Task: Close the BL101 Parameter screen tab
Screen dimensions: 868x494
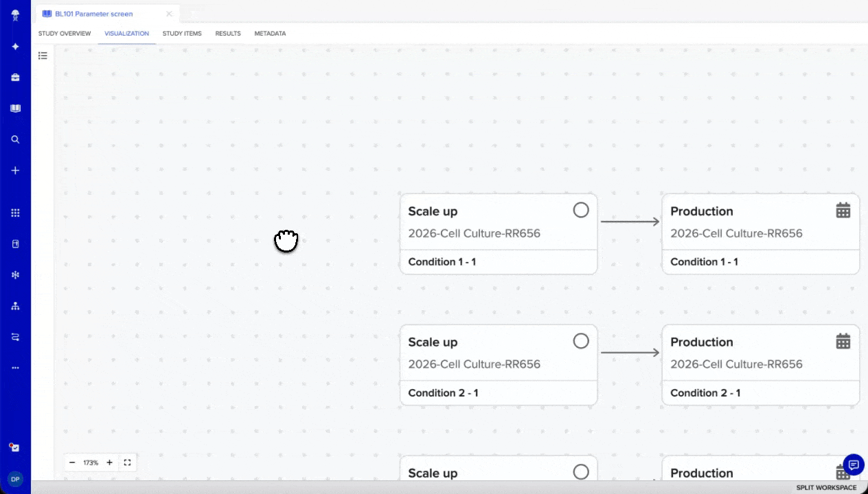Action: 170,14
